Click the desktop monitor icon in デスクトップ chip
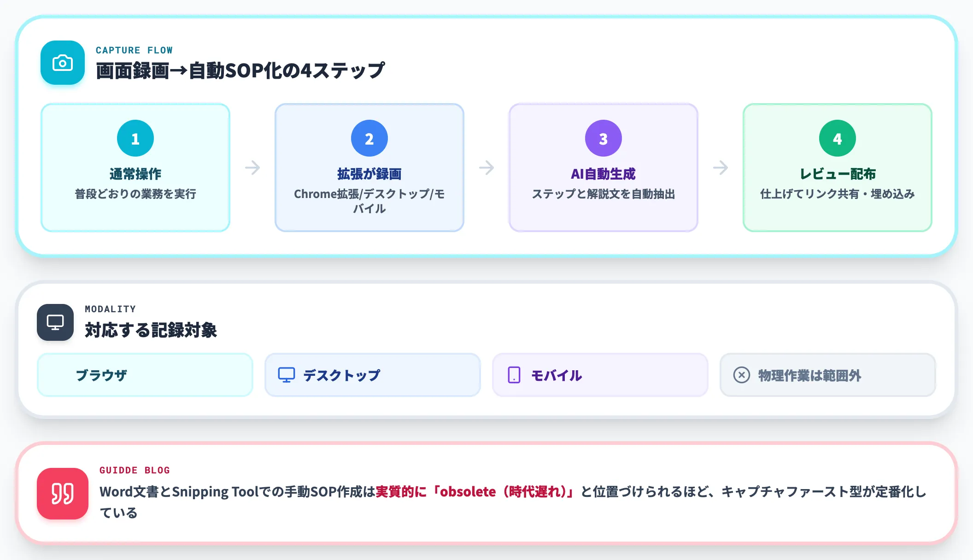973x560 pixels. (x=287, y=375)
